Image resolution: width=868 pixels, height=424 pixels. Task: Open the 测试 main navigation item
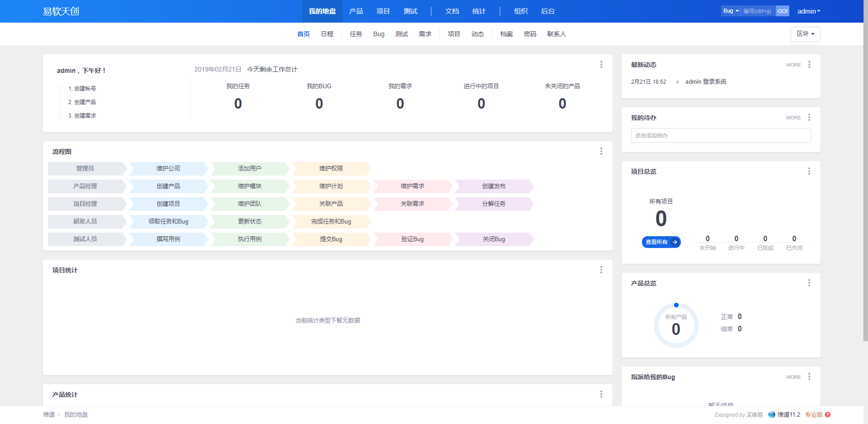point(410,11)
